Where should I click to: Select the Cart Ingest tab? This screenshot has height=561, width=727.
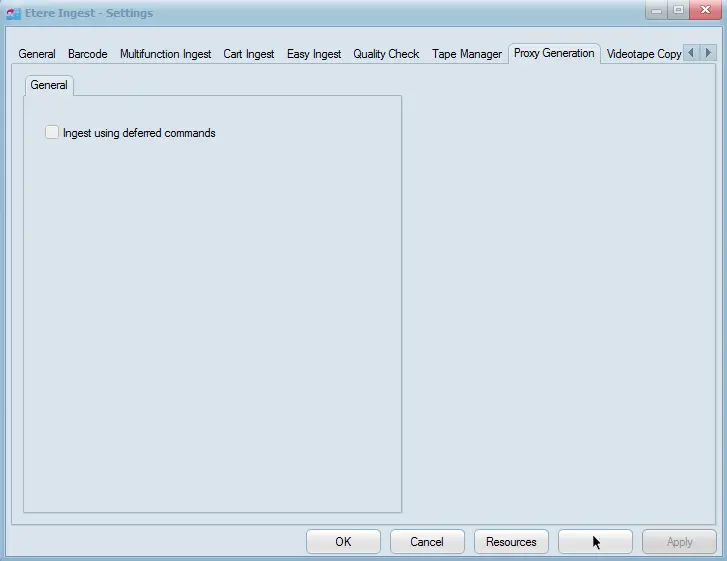coord(248,54)
